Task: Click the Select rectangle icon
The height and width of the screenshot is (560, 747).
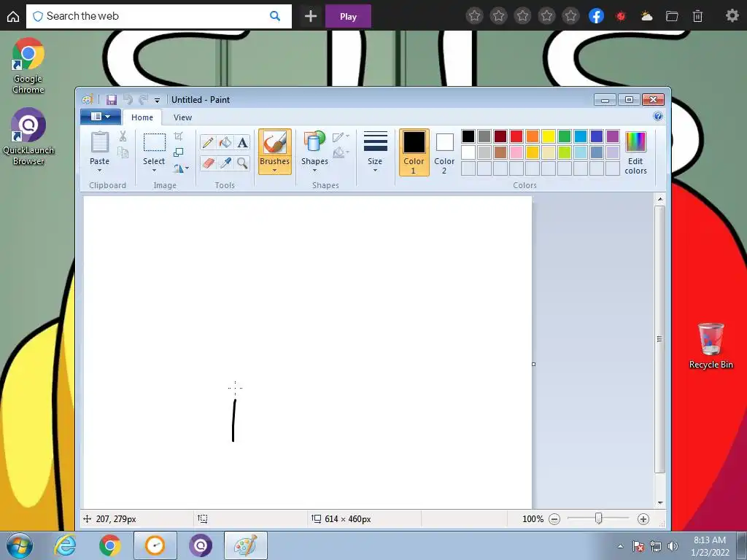Action: pos(155,142)
